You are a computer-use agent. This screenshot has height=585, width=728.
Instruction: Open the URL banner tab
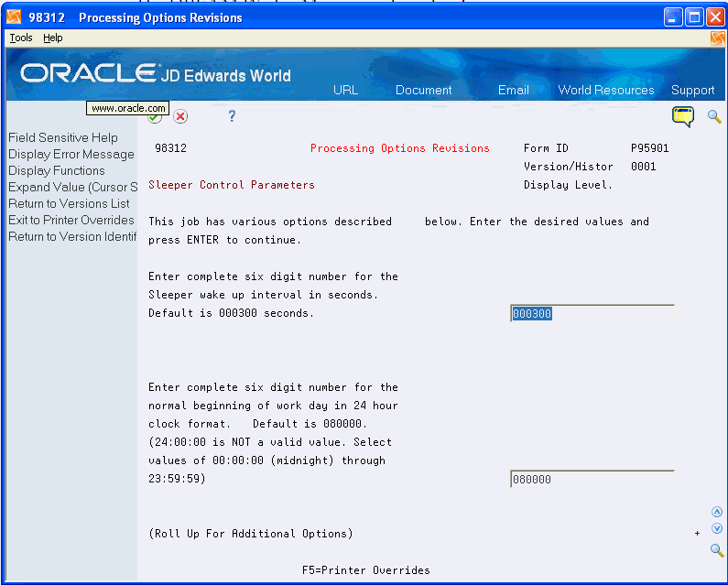coord(345,90)
